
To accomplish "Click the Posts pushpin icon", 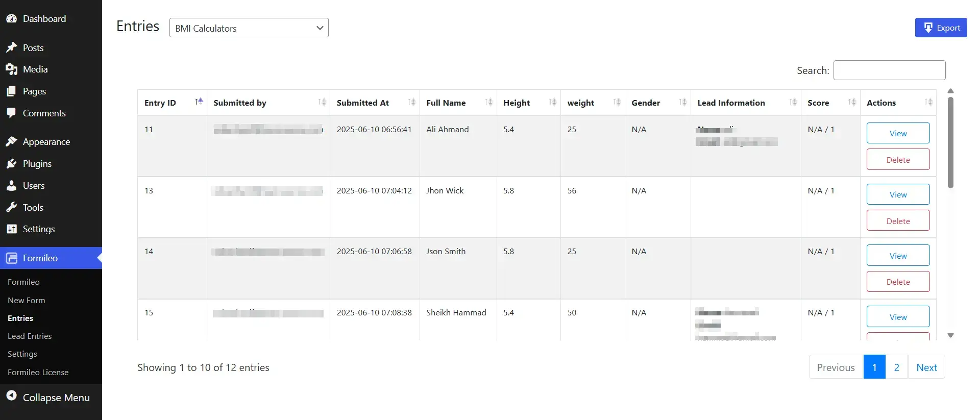I will [x=11, y=47].
